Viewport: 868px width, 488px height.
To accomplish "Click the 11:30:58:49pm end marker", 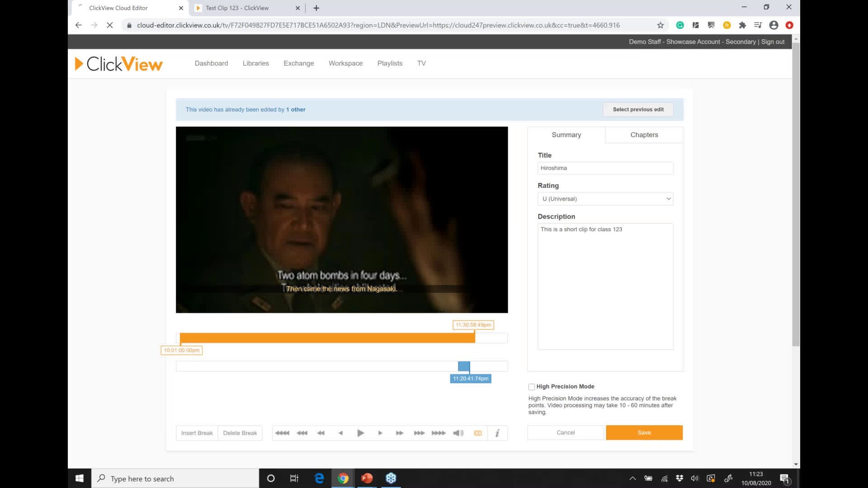I will 473,325.
